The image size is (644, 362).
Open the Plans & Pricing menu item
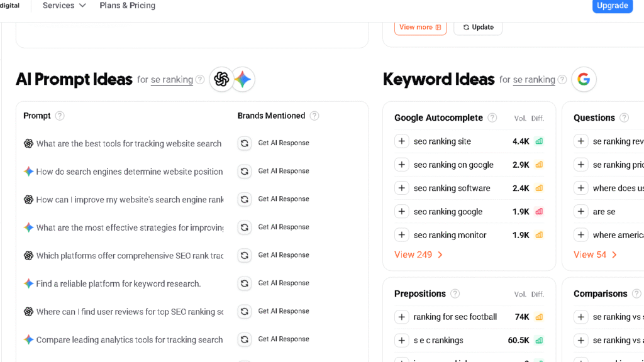(127, 6)
